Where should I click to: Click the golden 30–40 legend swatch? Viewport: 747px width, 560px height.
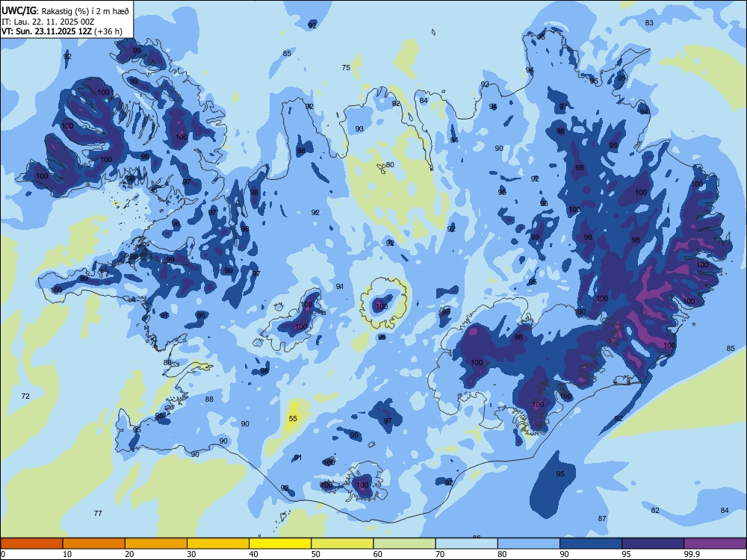point(218,544)
